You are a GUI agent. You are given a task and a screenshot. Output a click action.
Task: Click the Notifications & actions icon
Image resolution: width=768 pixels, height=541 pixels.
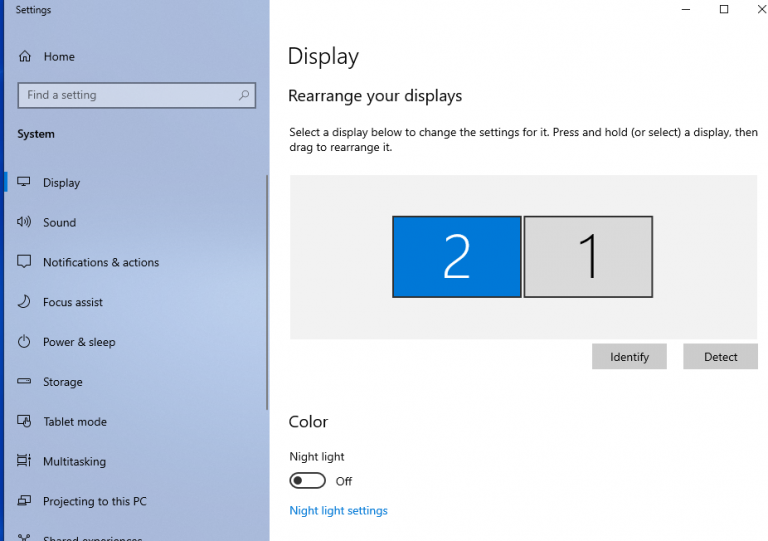(x=24, y=262)
